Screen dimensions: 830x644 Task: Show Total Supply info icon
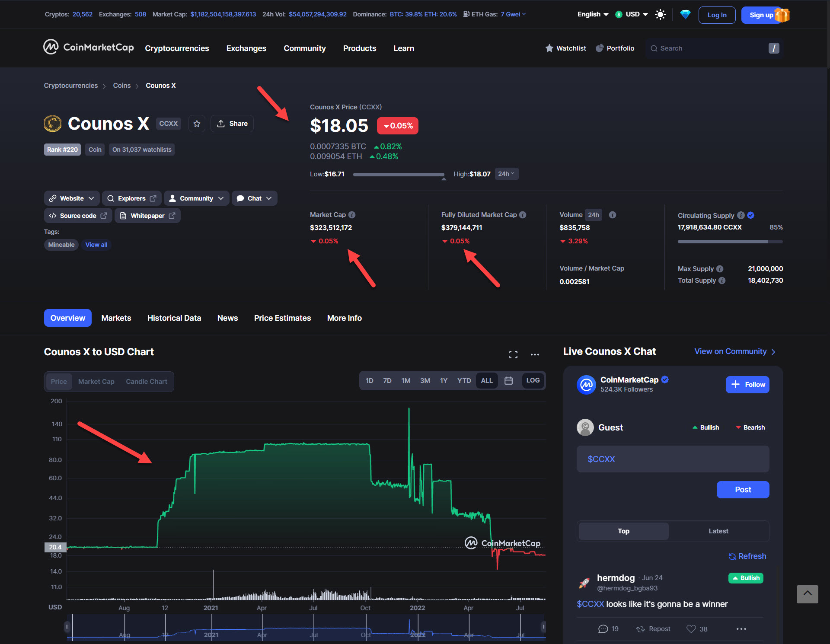pos(722,281)
